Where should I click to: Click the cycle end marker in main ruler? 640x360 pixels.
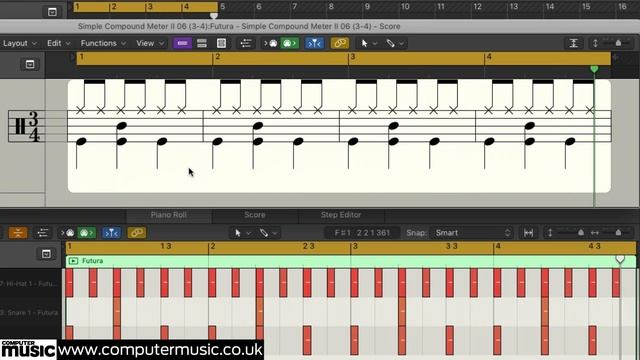(x=213, y=16)
